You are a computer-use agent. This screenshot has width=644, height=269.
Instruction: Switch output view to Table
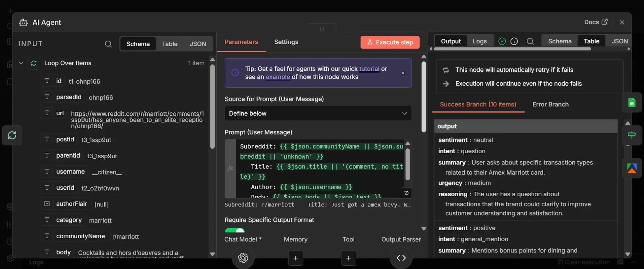591,41
